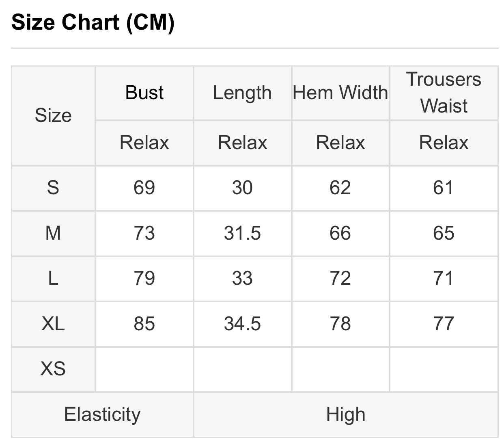Image resolution: width=504 pixels, height=444 pixels.
Task: Click the Trousers Waist column header
Action: pos(444,93)
